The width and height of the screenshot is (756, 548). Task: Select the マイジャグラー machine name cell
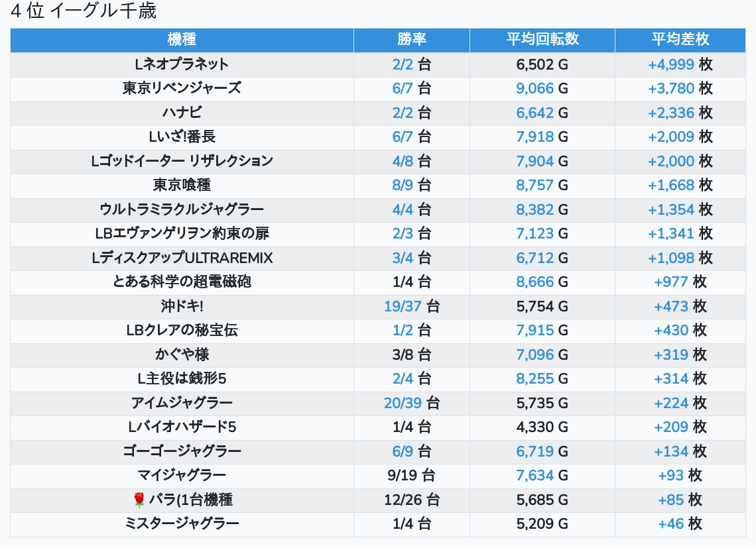tap(182, 475)
